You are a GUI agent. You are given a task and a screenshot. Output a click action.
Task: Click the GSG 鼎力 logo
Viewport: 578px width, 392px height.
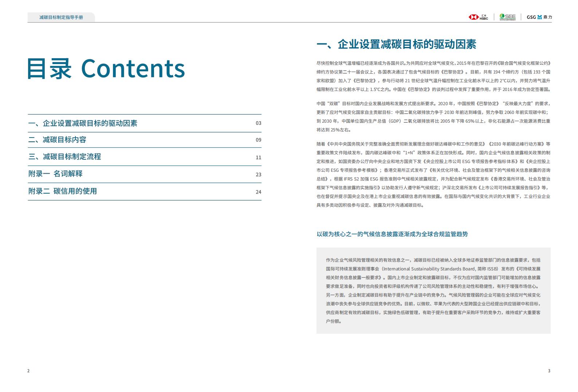539,17
